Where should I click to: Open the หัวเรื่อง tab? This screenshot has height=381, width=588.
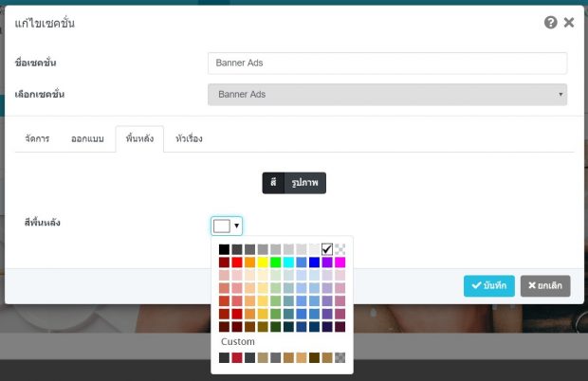pos(189,139)
